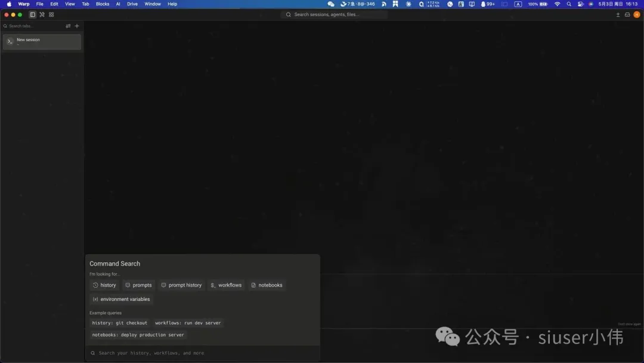Click the input source A icon

pos(518,4)
